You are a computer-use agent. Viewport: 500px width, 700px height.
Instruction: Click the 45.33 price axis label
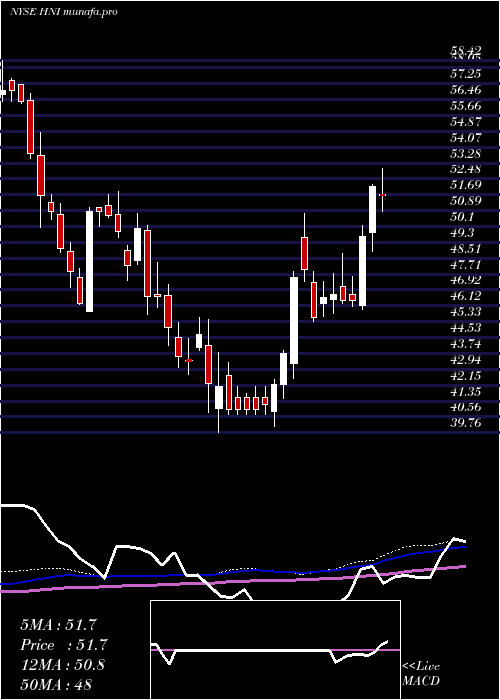466,312
